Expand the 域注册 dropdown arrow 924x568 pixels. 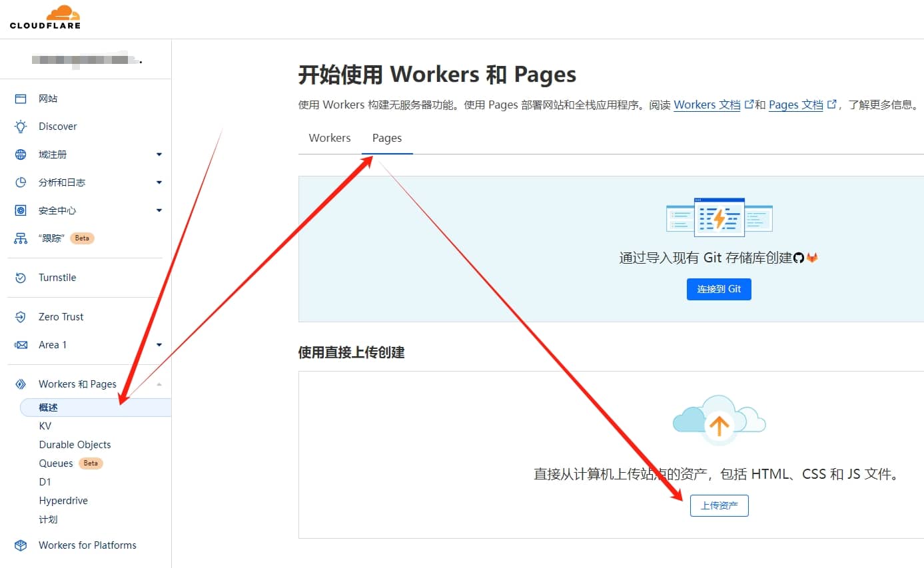click(159, 154)
